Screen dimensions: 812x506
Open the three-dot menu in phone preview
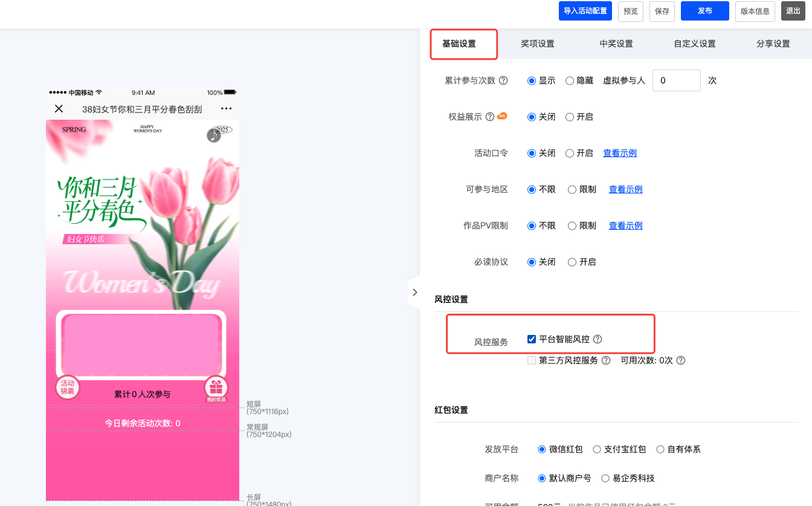click(x=226, y=109)
